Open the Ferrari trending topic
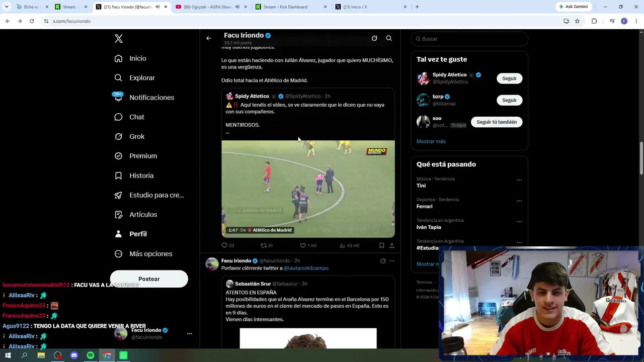The image size is (644, 362). coord(424,206)
